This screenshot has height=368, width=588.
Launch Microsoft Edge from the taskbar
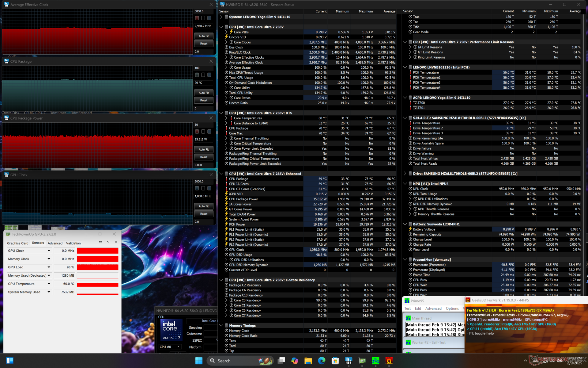[322, 361]
